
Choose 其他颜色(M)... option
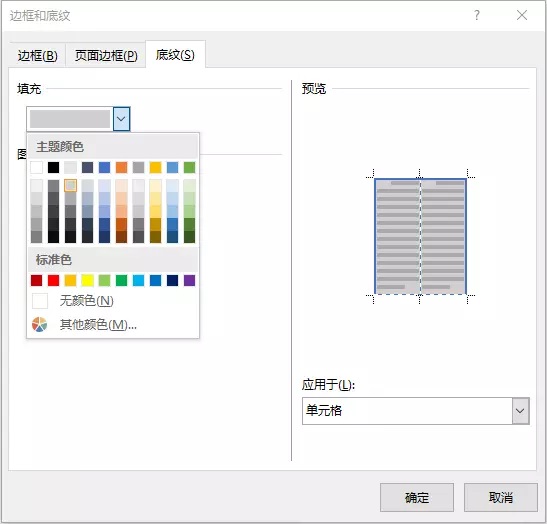[98, 325]
